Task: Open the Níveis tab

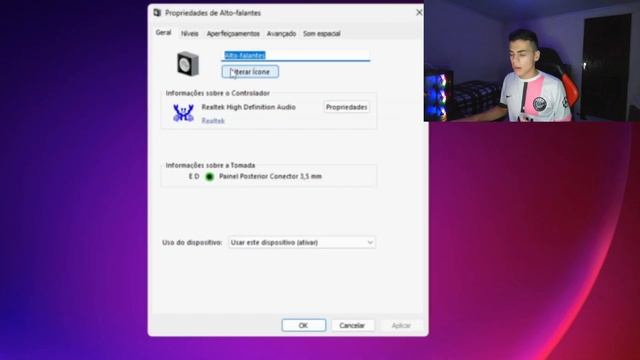Action: [190, 33]
